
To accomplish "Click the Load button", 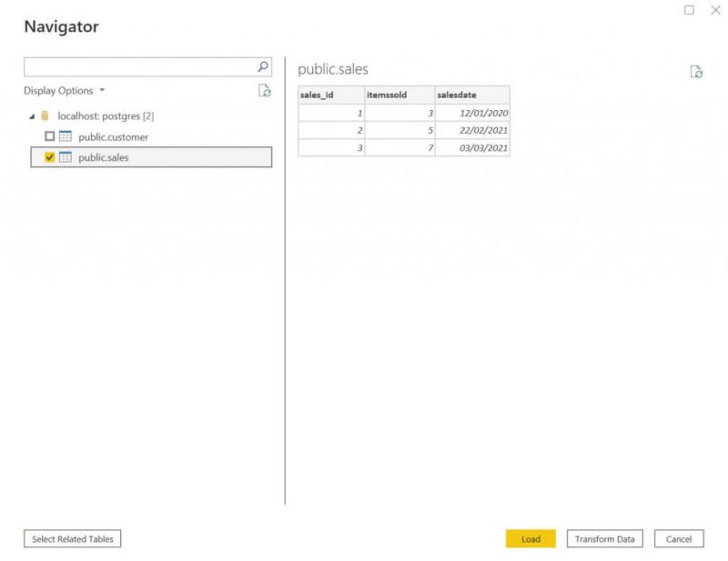I will [531, 538].
